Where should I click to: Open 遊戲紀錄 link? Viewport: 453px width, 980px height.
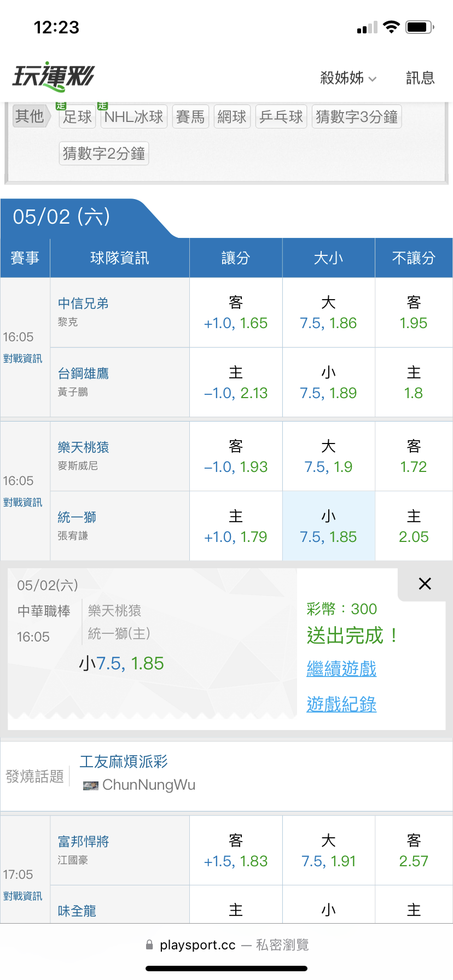[341, 704]
